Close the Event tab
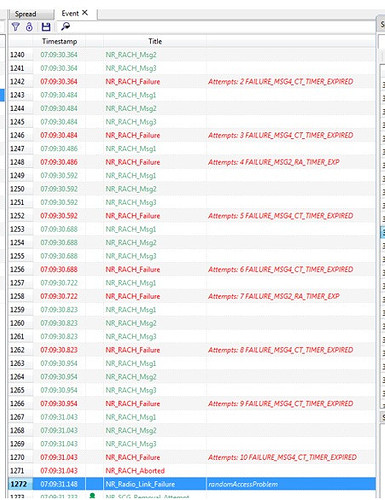 (85, 13)
